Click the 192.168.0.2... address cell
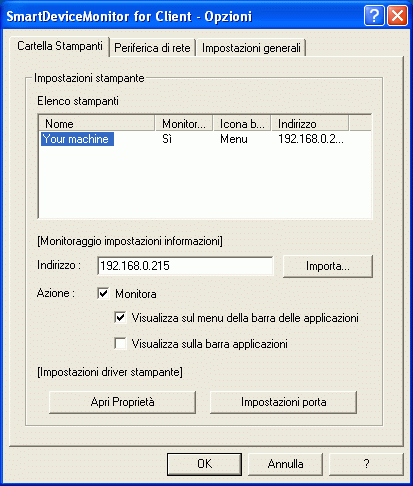The width and height of the screenshot is (413, 486). 311,139
